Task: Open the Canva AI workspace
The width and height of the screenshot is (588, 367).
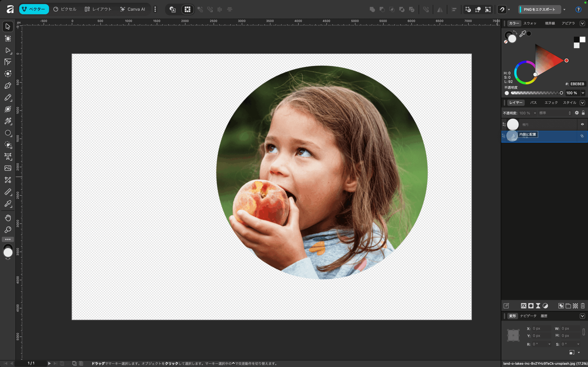Action: [133, 9]
